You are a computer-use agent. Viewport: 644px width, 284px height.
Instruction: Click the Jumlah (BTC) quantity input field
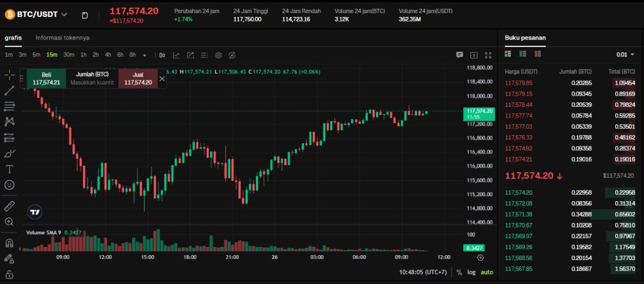(x=92, y=82)
